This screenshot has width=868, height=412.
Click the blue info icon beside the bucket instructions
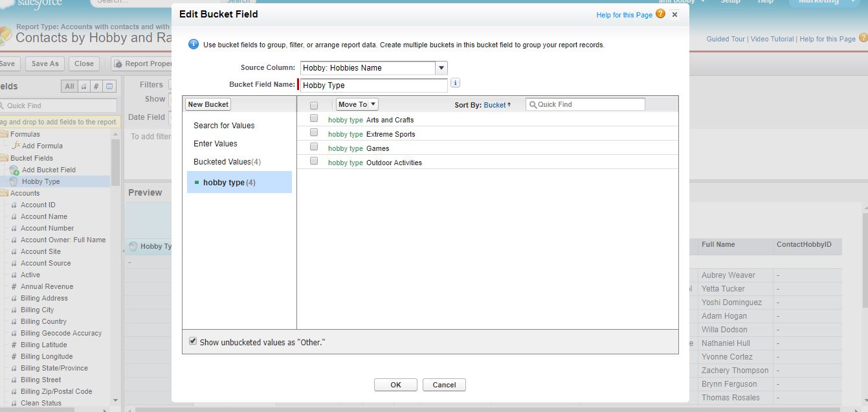[193, 45]
